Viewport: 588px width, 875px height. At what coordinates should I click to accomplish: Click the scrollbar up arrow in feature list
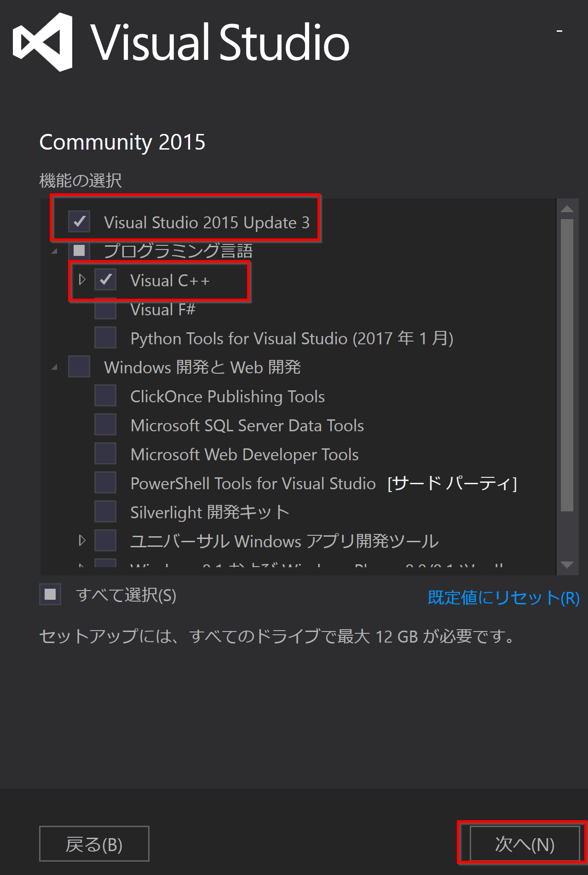tap(567, 209)
